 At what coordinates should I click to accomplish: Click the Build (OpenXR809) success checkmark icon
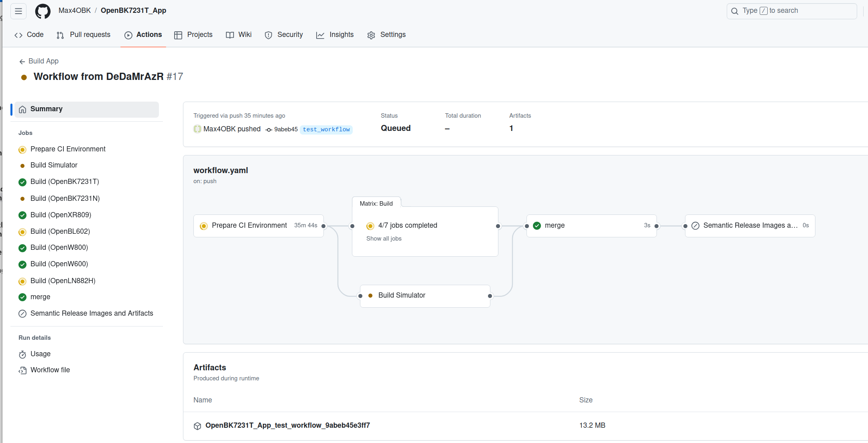click(22, 215)
